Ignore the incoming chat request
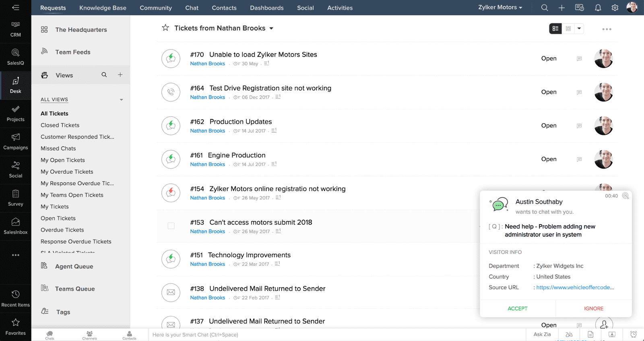The width and height of the screenshot is (644, 341). 594,308
